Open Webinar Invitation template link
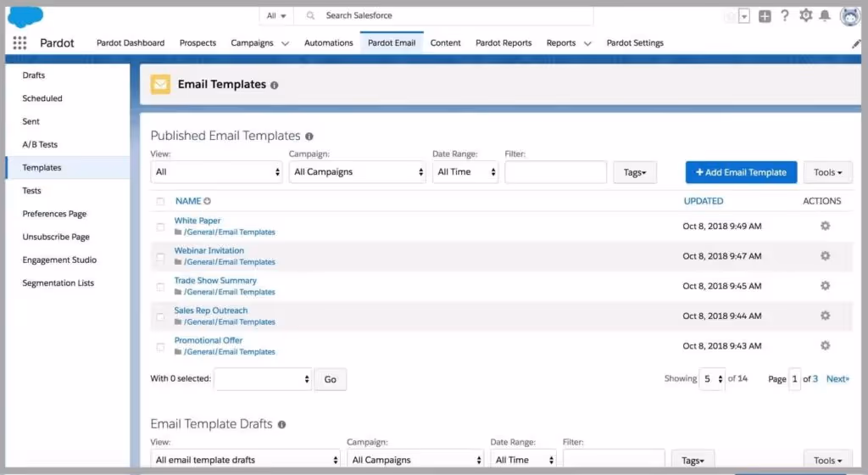Screen dimensions: 868x475 (x=209, y=250)
